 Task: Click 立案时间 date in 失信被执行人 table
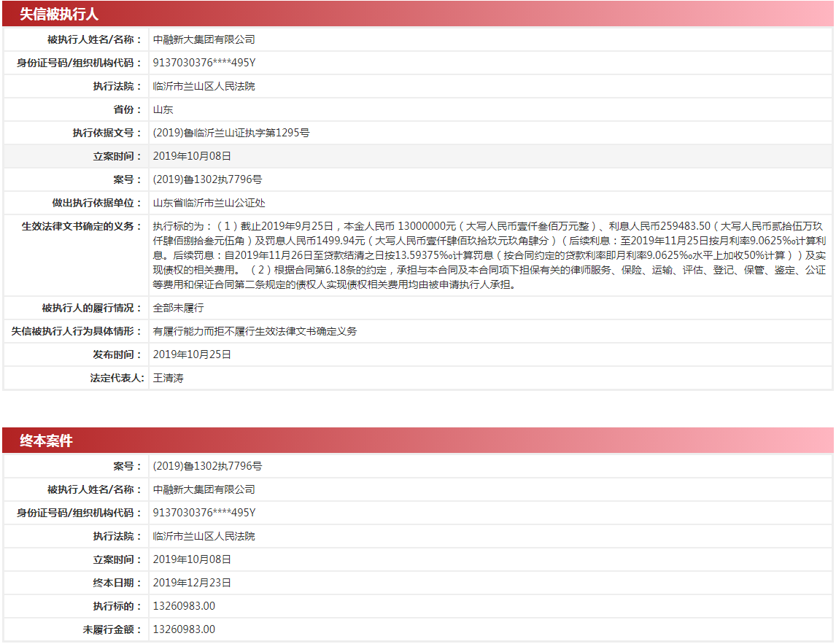click(192, 156)
